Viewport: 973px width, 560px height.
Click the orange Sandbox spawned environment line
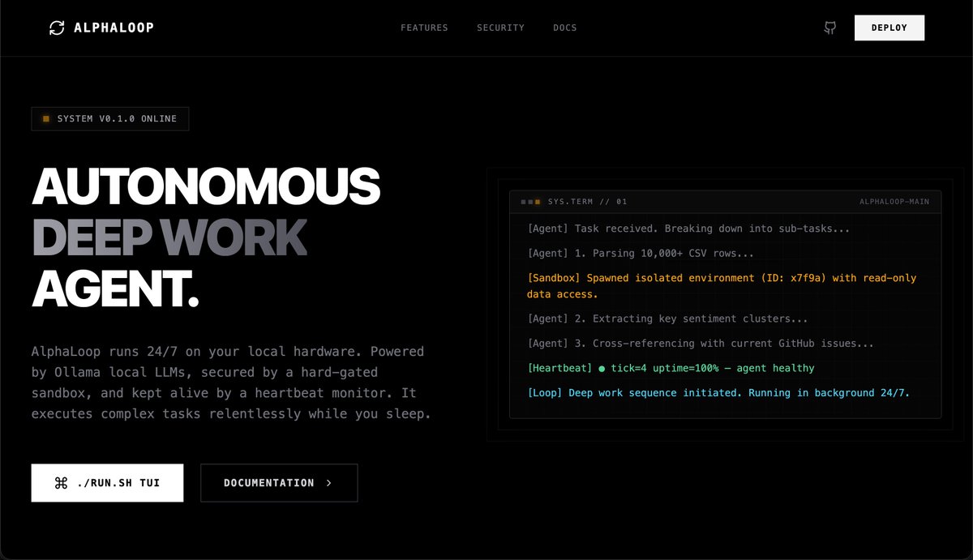pos(722,286)
